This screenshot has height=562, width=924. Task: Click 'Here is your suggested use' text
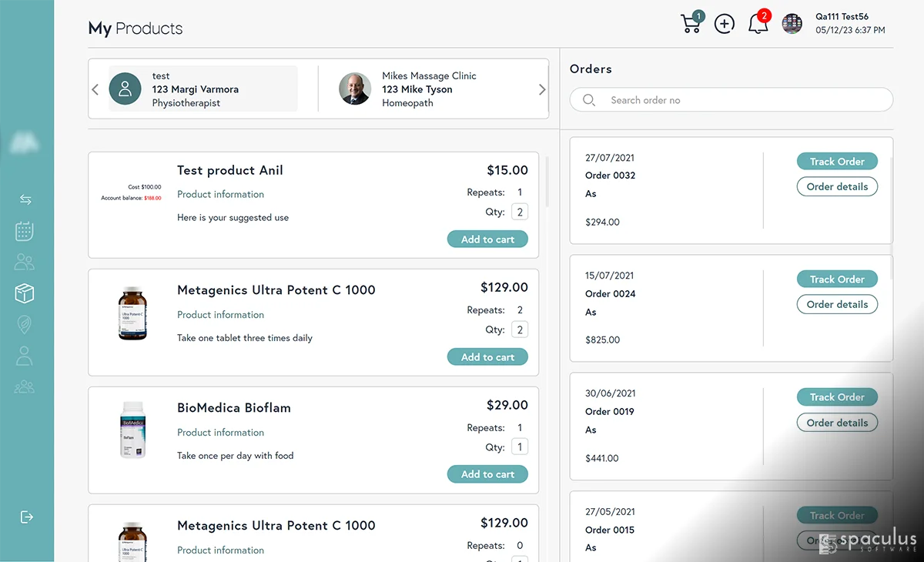(233, 218)
